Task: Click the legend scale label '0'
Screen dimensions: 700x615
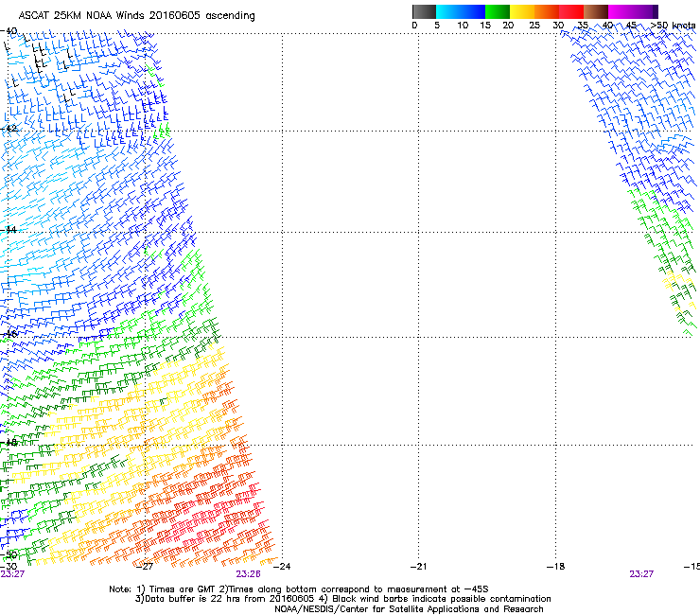Action: pos(414,26)
